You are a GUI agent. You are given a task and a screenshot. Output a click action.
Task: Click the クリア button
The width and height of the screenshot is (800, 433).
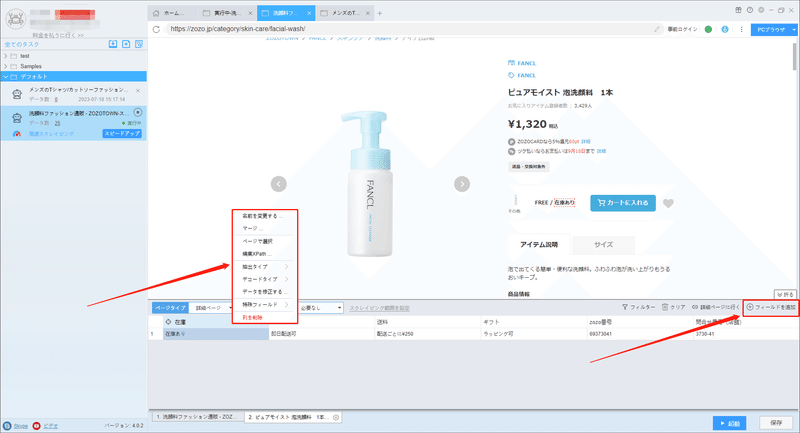pyautogui.click(x=673, y=308)
